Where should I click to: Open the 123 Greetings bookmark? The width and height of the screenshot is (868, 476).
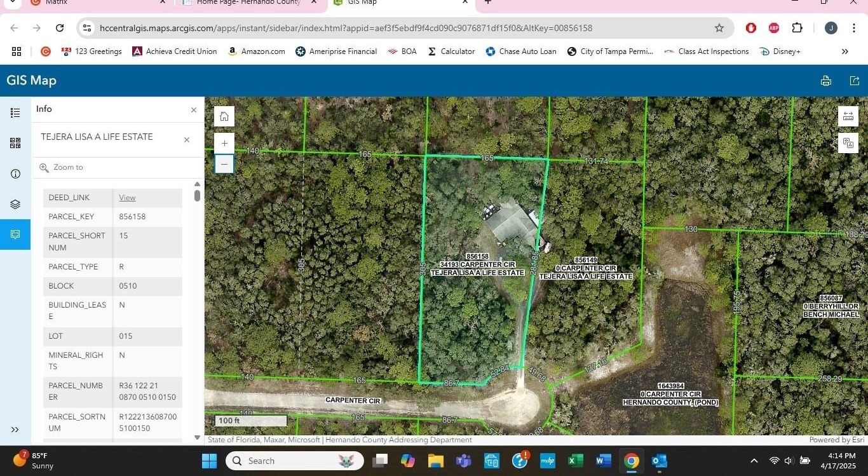pyautogui.click(x=92, y=51)
